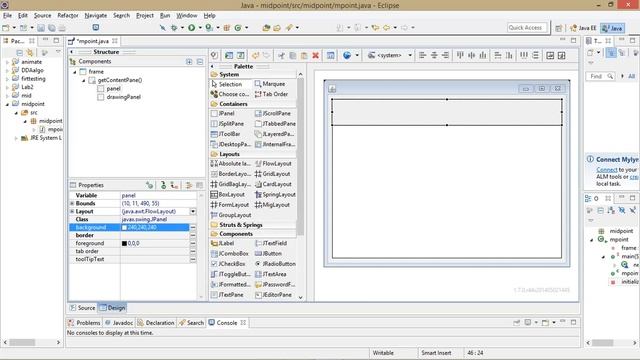
Task: Click the globe Externalize strings icon
Action: (x=347, y=56)
